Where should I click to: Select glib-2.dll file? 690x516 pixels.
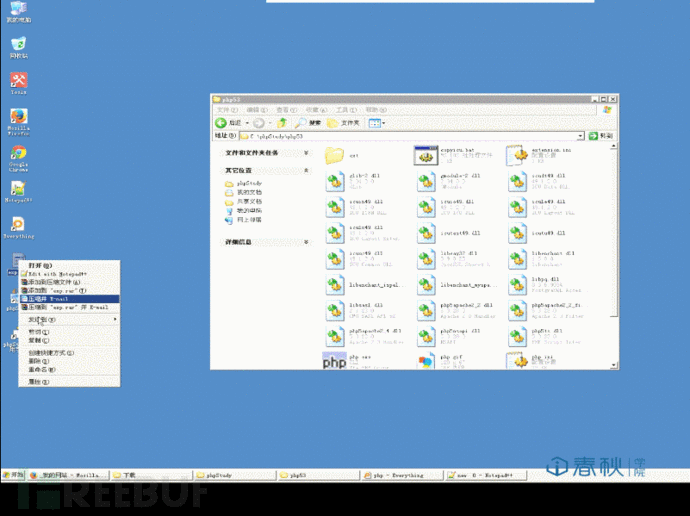tap(352, 182)
